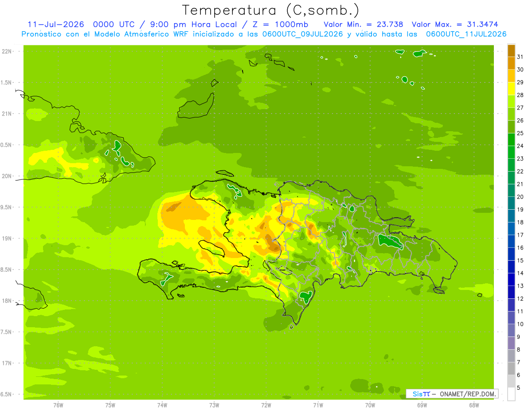Screen dimensions: 532x411
Task: Choose the deep blue legend swatch between 12 and 13
Action: [x=511, y=292]
